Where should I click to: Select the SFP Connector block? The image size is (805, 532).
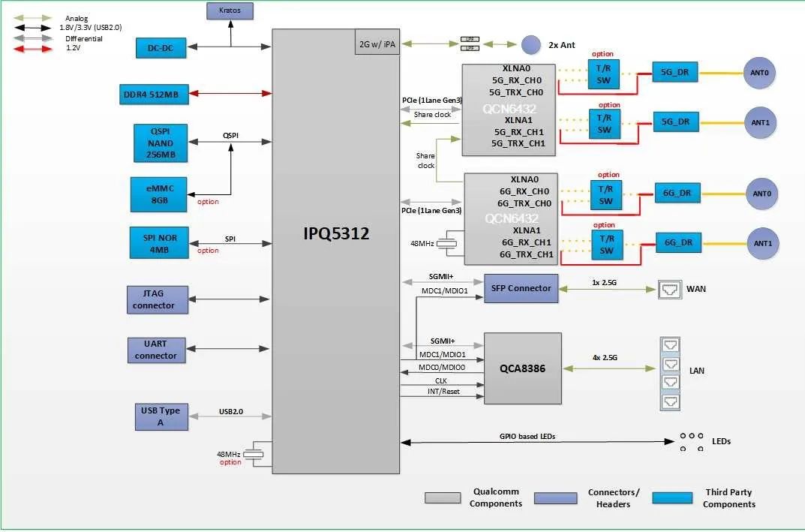521,289
